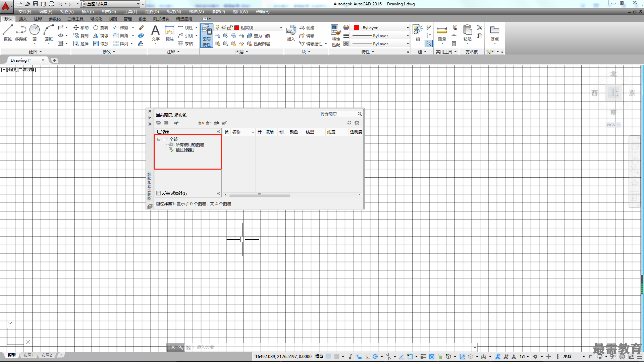Image resolution: width=644 pixels, height=362 pixels.
Task: Click Create block (创建) button
Action: click(307, 27)
